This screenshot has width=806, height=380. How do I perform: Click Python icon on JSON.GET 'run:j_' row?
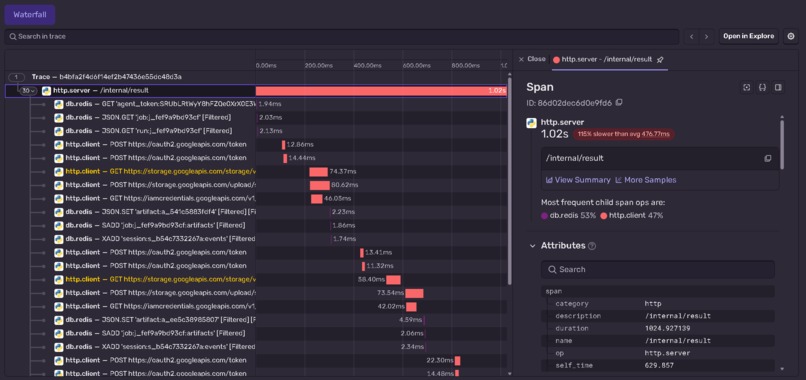59,131
